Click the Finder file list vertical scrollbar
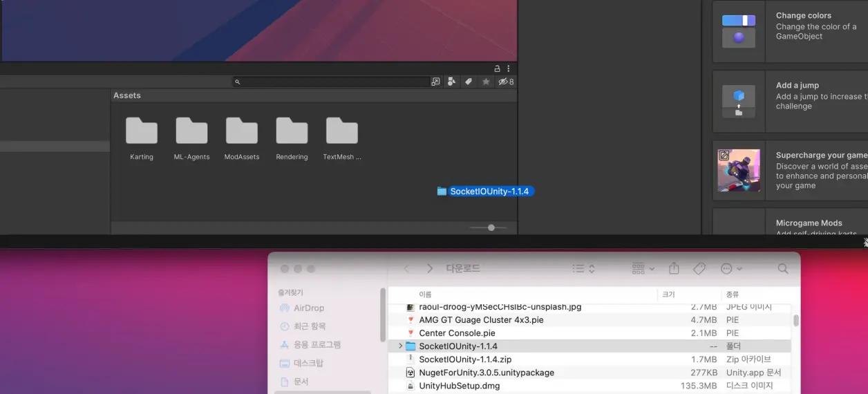Image resolution: width=868 pixels, height=394 pixels. pos(796,320)
